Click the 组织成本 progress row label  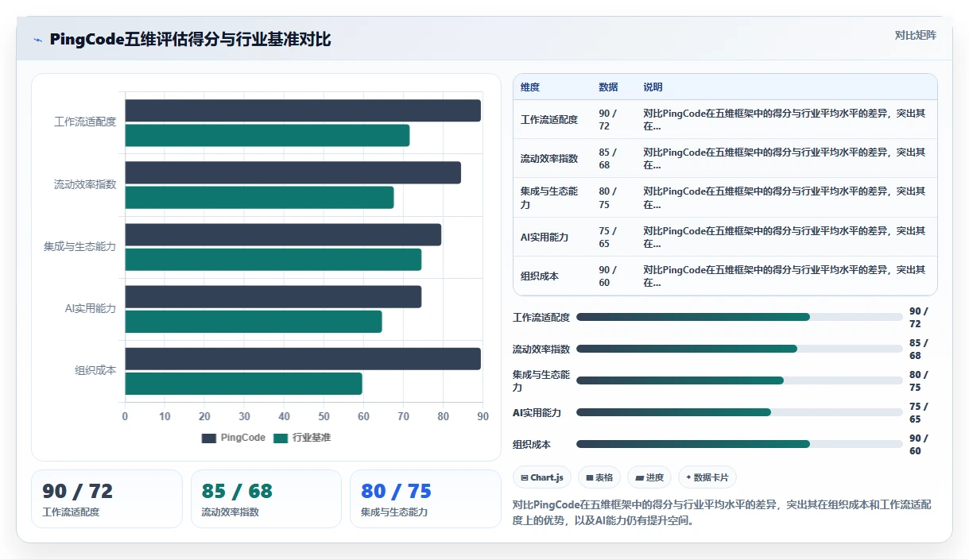(x=532, y=444)
